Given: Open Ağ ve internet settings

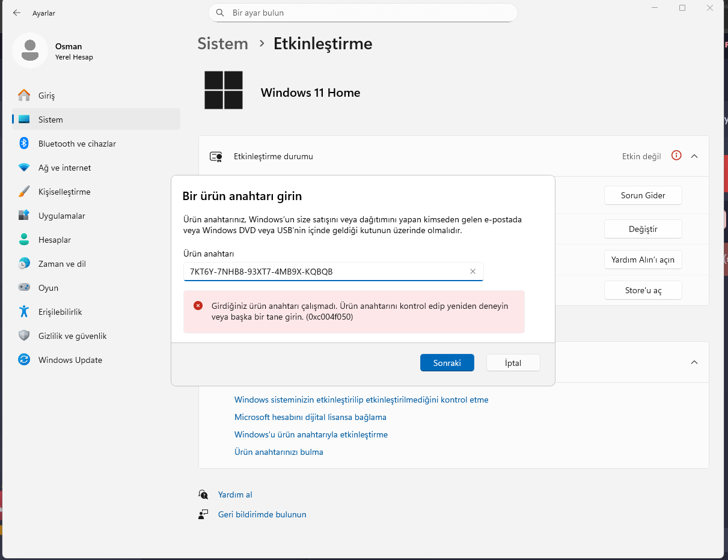Looking at the screenshot, I should [x=96, y=168].
